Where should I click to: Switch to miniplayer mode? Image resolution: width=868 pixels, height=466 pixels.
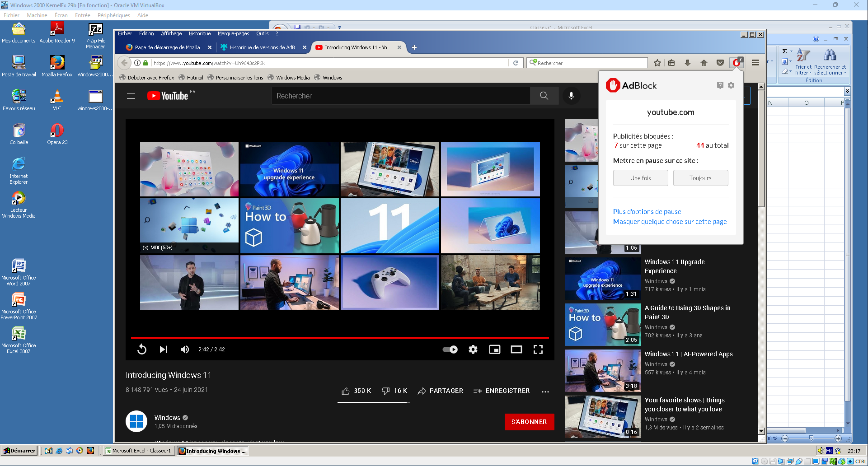[495, 349]
